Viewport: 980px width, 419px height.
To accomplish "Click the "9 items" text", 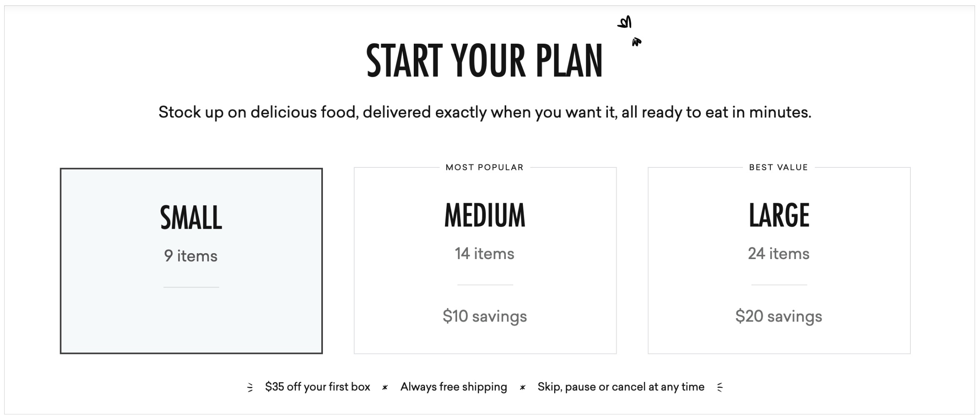I will point(191,256).
